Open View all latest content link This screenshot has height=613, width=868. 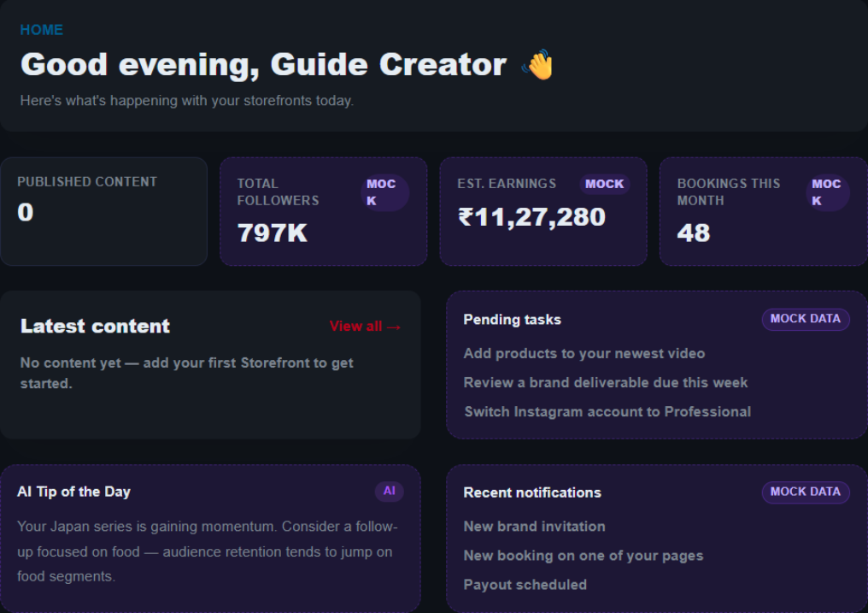366,326
